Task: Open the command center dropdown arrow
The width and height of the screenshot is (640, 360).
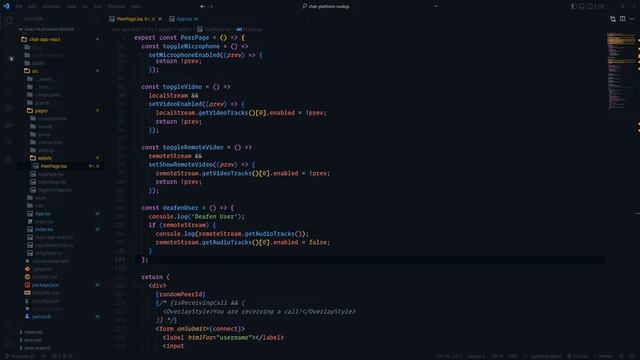Action: click(x=436, y=7)
